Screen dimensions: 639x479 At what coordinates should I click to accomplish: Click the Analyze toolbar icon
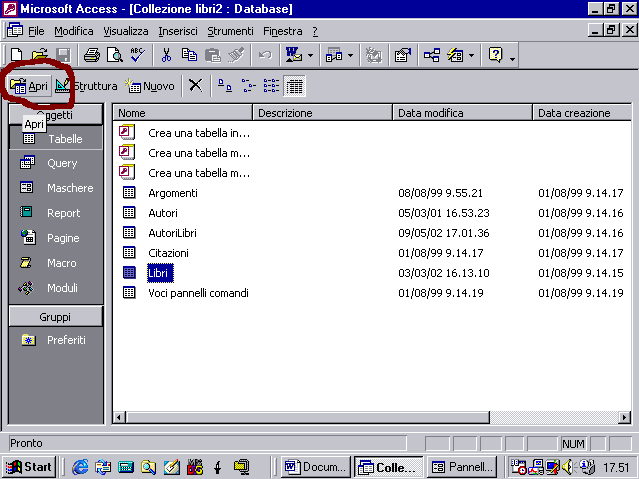[334, 55]
